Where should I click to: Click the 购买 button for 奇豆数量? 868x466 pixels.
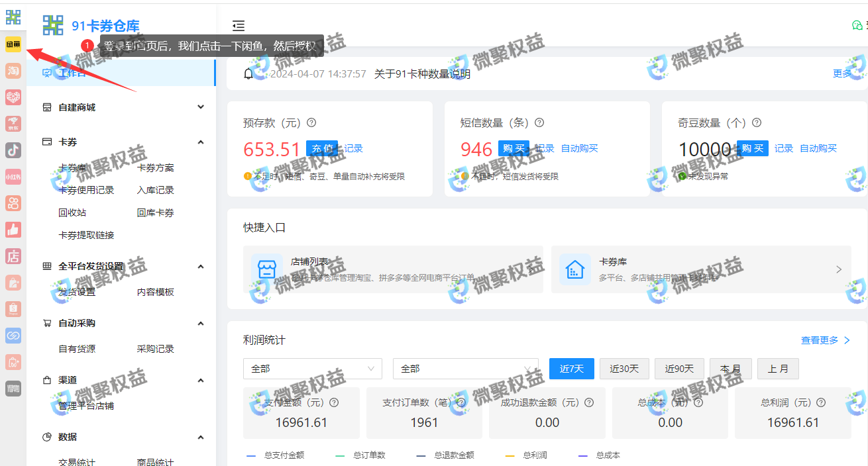click(753, 148)
